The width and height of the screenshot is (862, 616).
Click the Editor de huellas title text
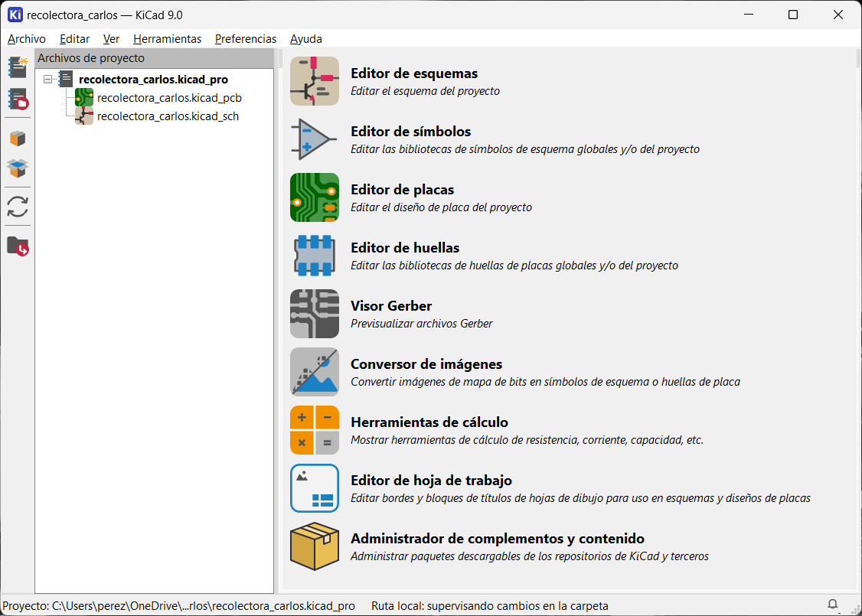(x=405, y=249)
